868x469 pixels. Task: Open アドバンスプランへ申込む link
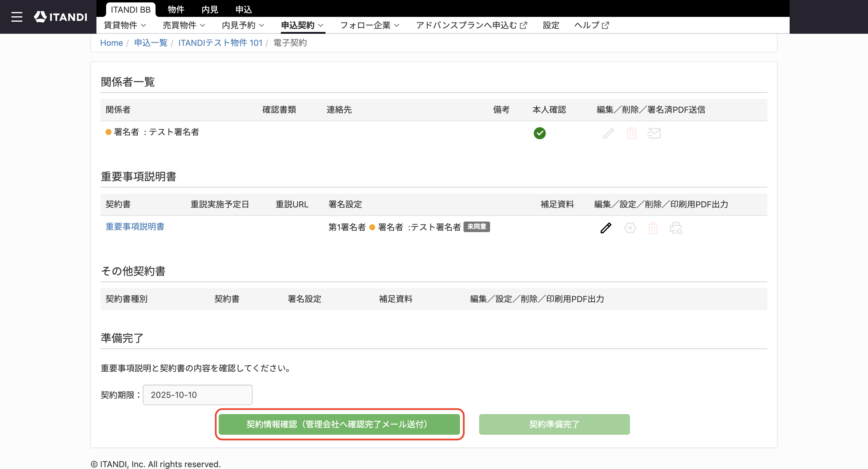pos(471,25)
